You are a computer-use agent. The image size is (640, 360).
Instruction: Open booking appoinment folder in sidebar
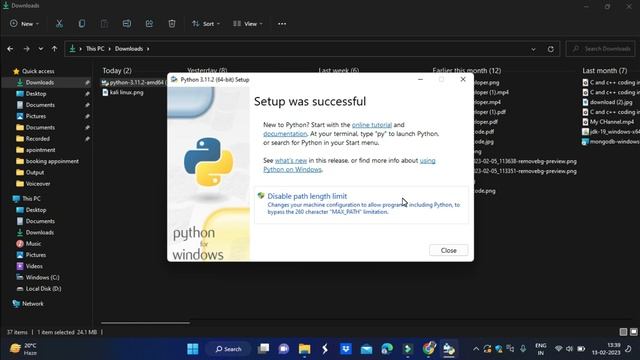pos(52,161)
